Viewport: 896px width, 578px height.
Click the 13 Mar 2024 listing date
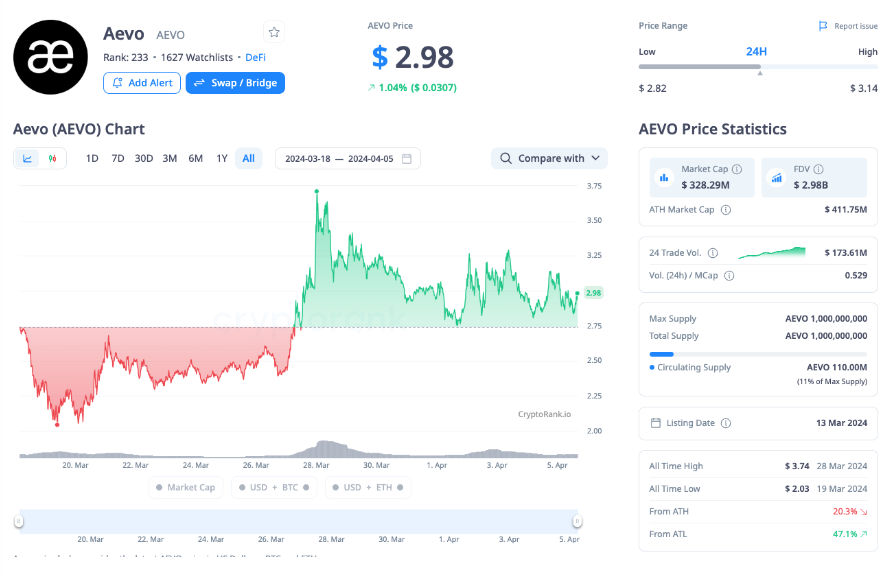(x=841, y=423)
